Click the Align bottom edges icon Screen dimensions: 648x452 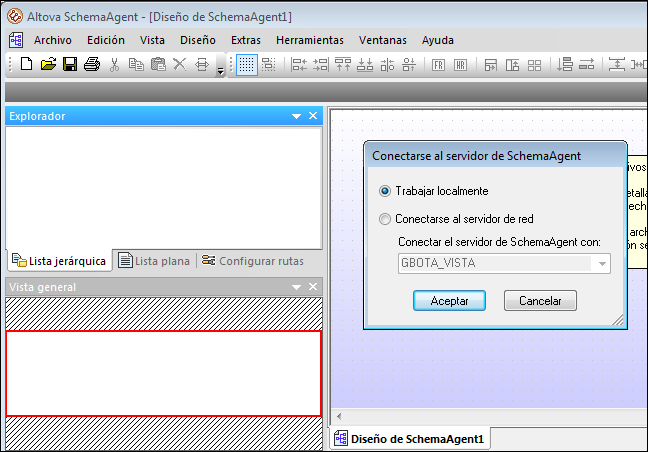[365, 64]
